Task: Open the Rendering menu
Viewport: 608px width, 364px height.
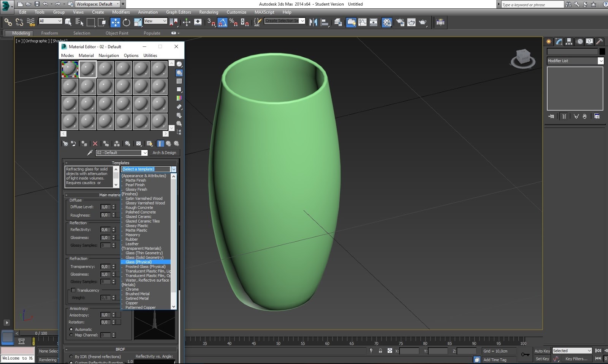Action: tap(209, 12)
